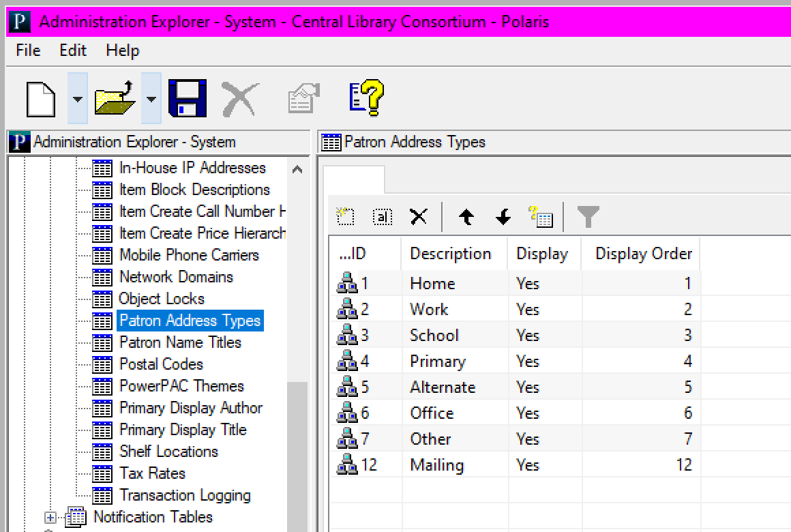
Task: Save with the blue floppy disk icon
Action: [x=187, y=98]
